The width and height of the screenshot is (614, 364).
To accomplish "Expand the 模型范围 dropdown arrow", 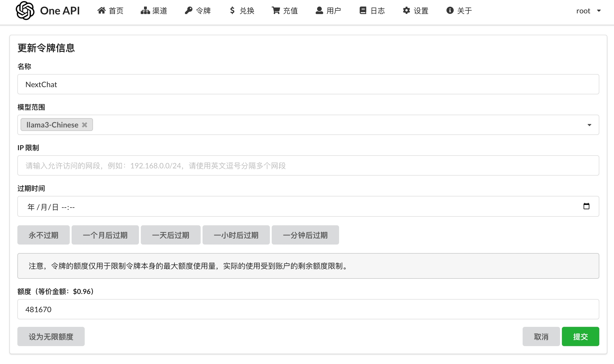I will (x=589, y=125).
